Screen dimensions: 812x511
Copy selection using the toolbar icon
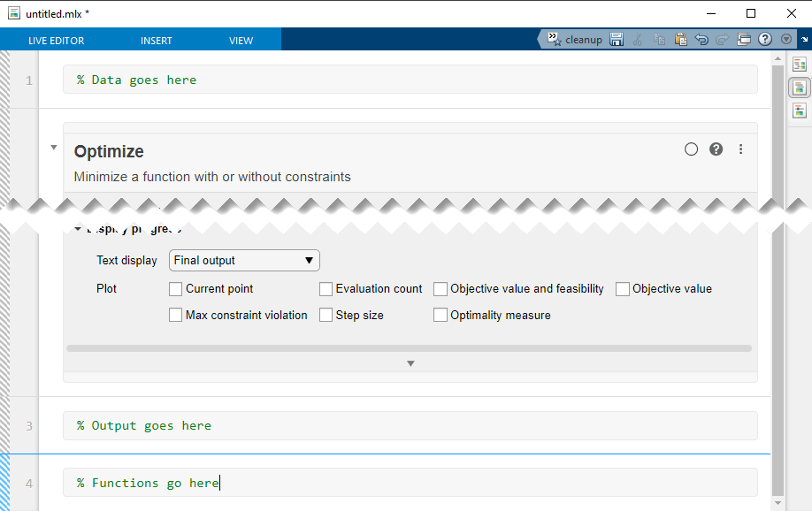point(659,39)
